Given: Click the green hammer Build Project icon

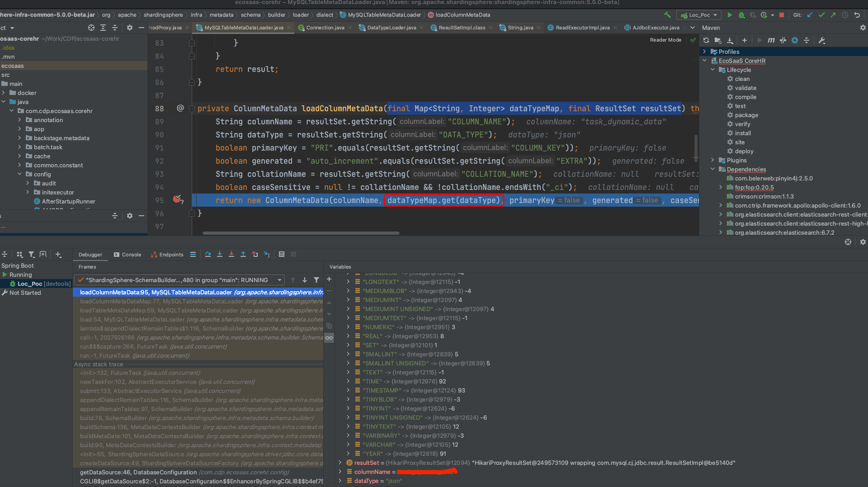Looking at the screenshot, I should coord(667,15).
